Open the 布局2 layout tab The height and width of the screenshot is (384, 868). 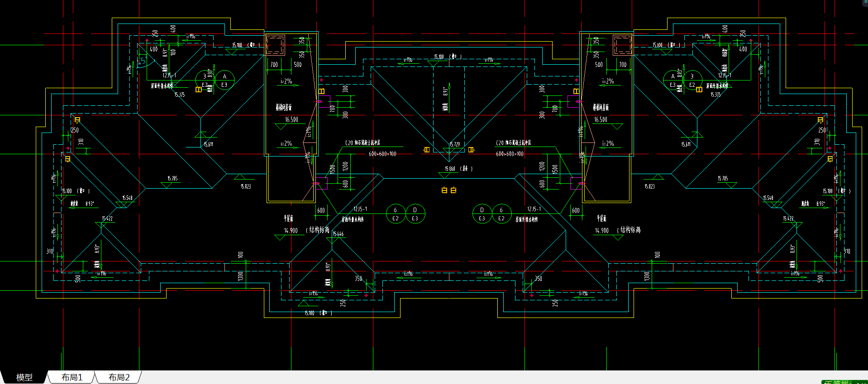point(119,377)
